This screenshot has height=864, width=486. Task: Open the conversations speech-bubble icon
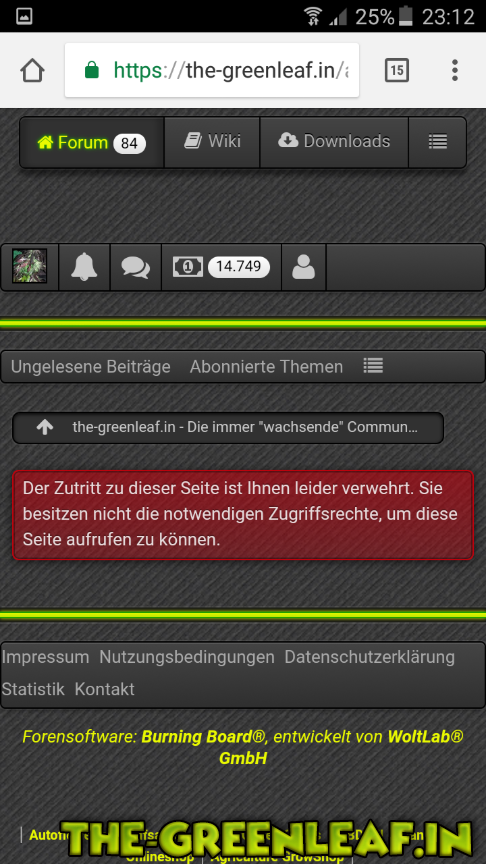pyautogui.click(x=136, y=267)
